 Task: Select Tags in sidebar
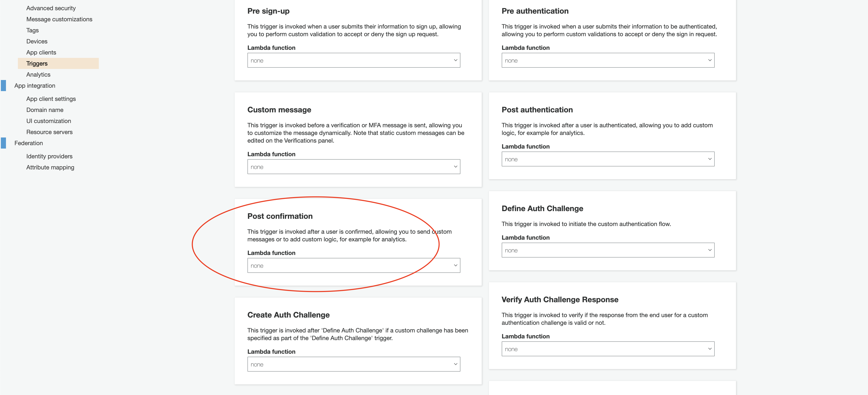click(x=32, y=30)
